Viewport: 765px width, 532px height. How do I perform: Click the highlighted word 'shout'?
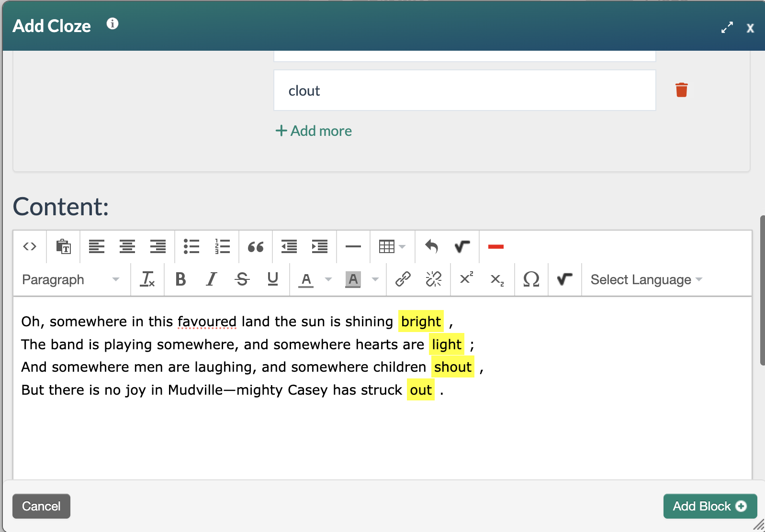click(453, 367)
